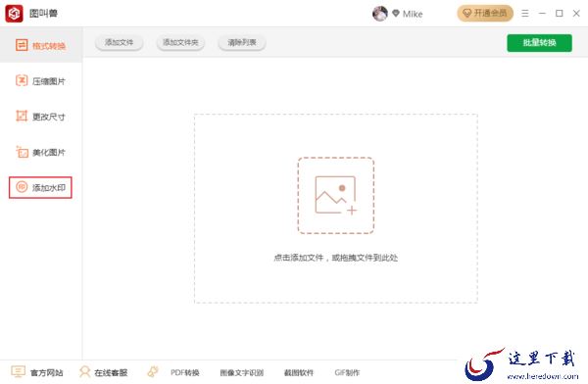The image size is (588, 384).
Task: Click the 压缩图片 compress icon
Action: (22, 80)
